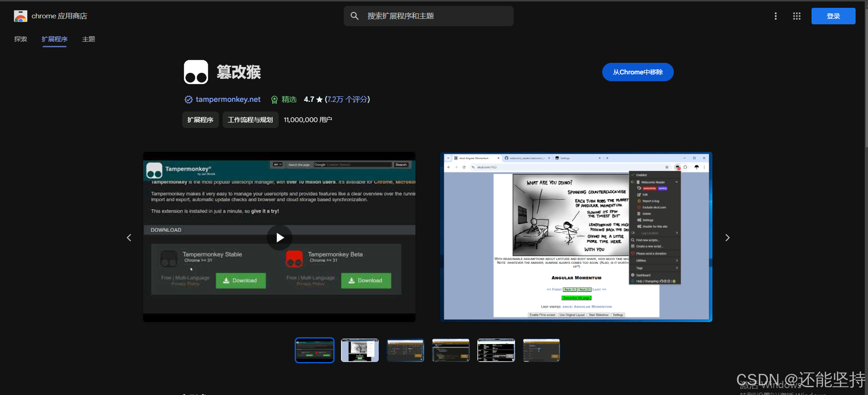This screenshot has height=395, width=868.
Task: Show next screenshot with right arrow
Action: tap(727, 238)
